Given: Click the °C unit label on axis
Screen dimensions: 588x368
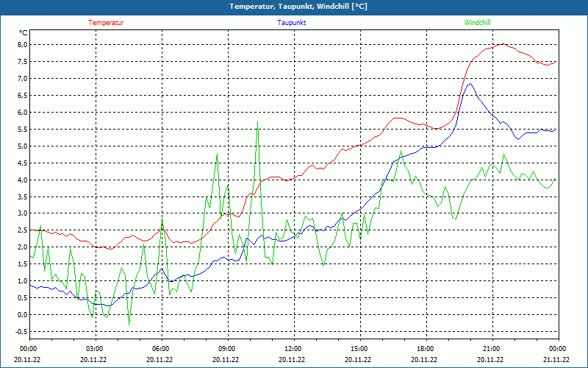Looking at the screenshot, I should (x=24, y=33).
